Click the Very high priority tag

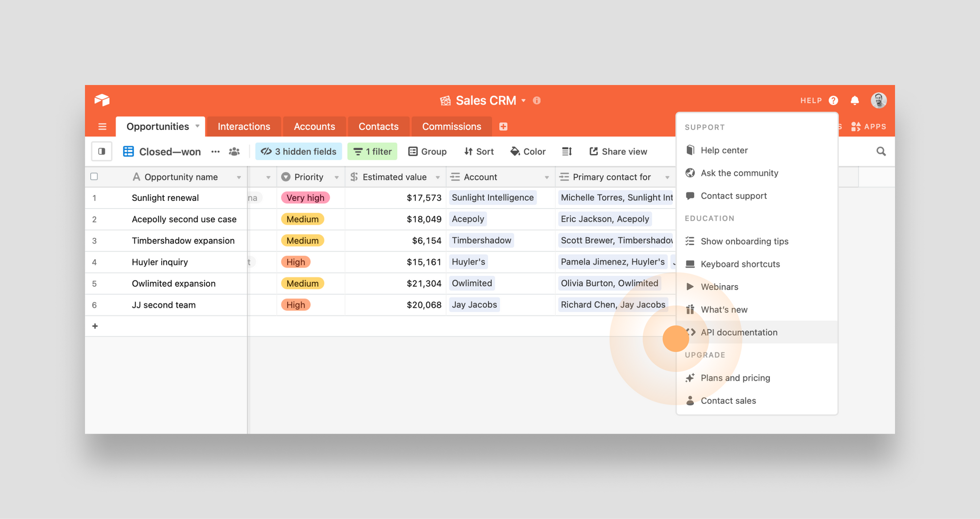pos(305,198)
